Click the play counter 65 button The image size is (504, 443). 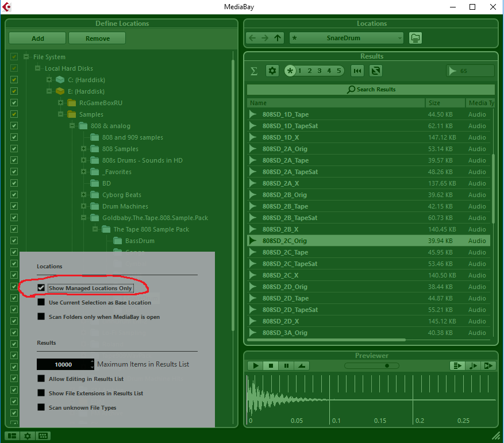pyautogui.click(x=470, y=71)
